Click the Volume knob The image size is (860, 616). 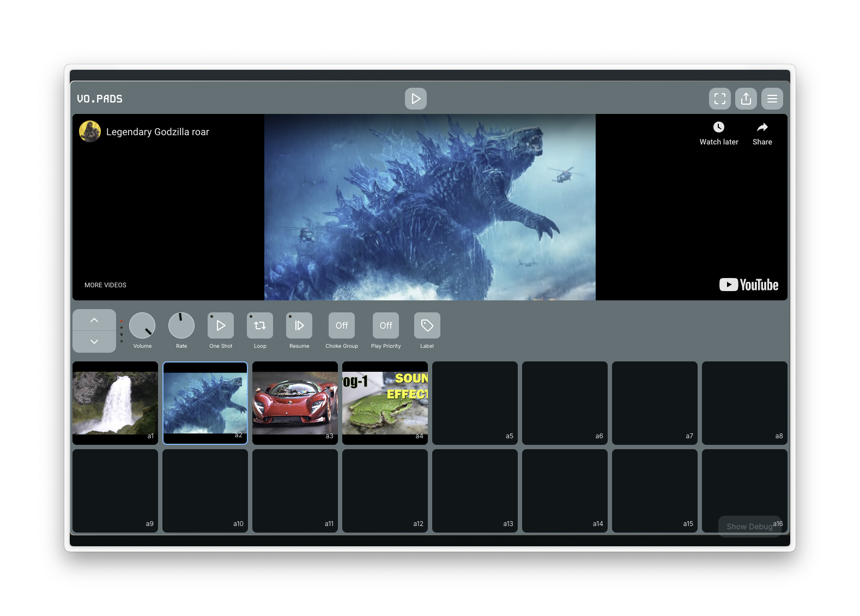142,325
